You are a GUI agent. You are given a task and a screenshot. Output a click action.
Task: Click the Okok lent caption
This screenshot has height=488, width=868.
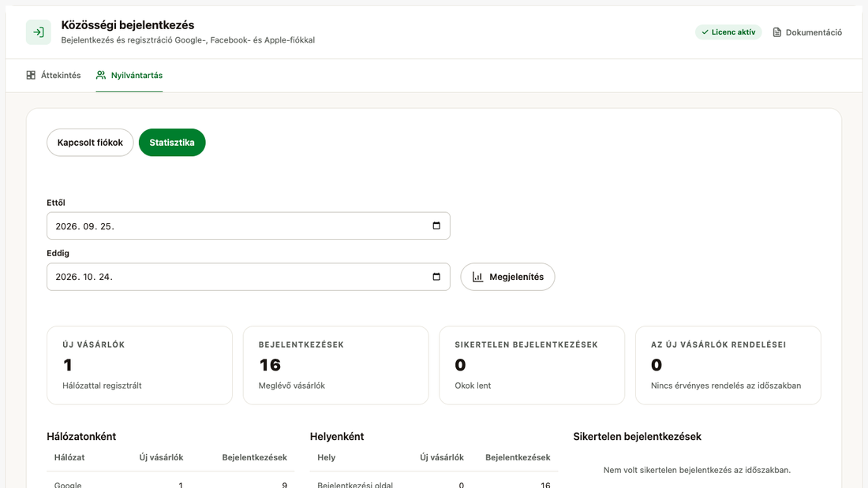pyautogui.click(x=473, y=386)
